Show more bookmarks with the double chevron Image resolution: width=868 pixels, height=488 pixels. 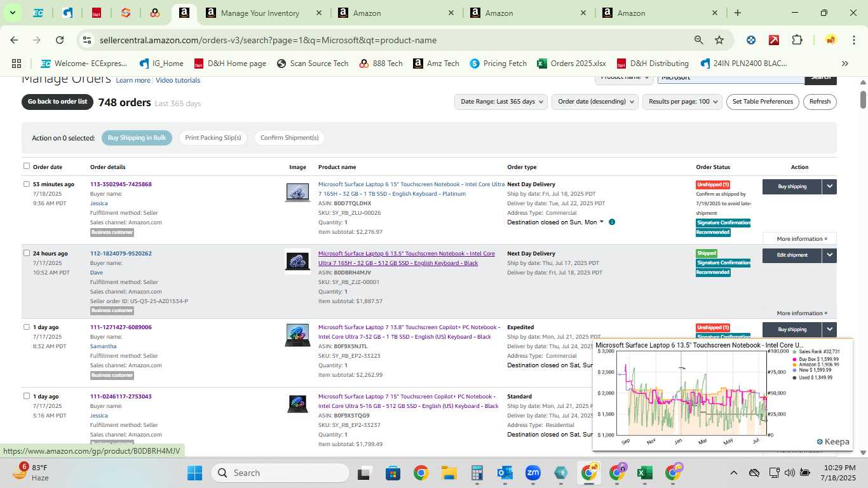(844, 64)
